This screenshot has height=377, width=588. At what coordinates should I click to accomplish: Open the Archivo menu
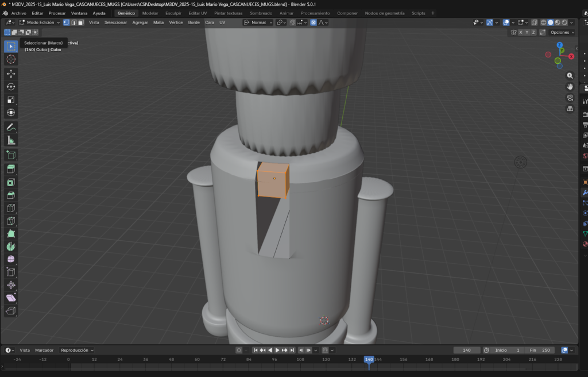(18, 13)
